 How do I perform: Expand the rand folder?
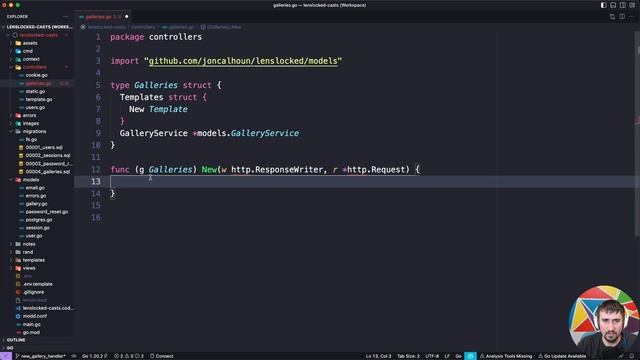[27, 252]
